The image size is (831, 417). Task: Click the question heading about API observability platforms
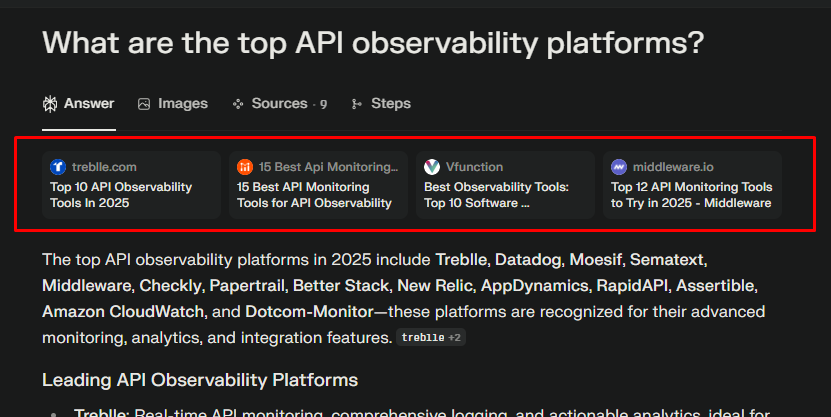tap(373, 42)
